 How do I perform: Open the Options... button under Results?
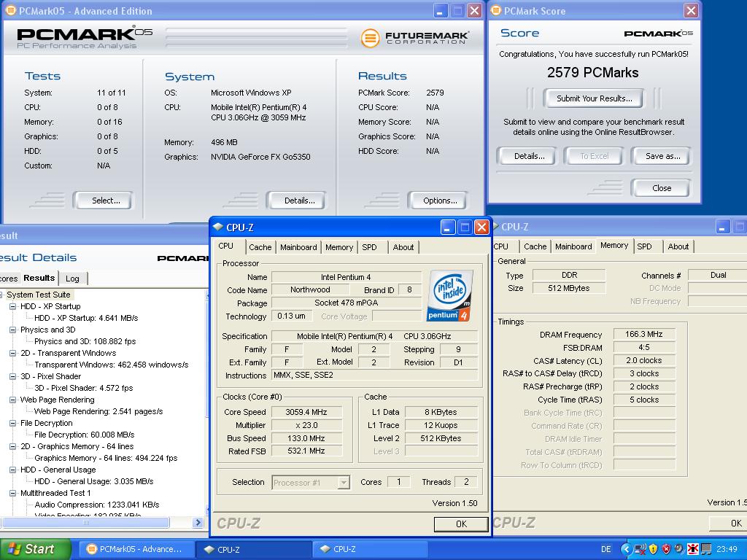click(440, 201)
